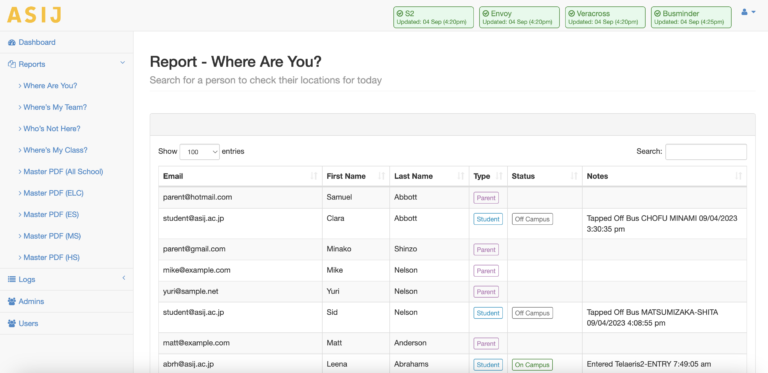
Task: Click email abrh@asij.ac.jp
Action: pos(189,364)
